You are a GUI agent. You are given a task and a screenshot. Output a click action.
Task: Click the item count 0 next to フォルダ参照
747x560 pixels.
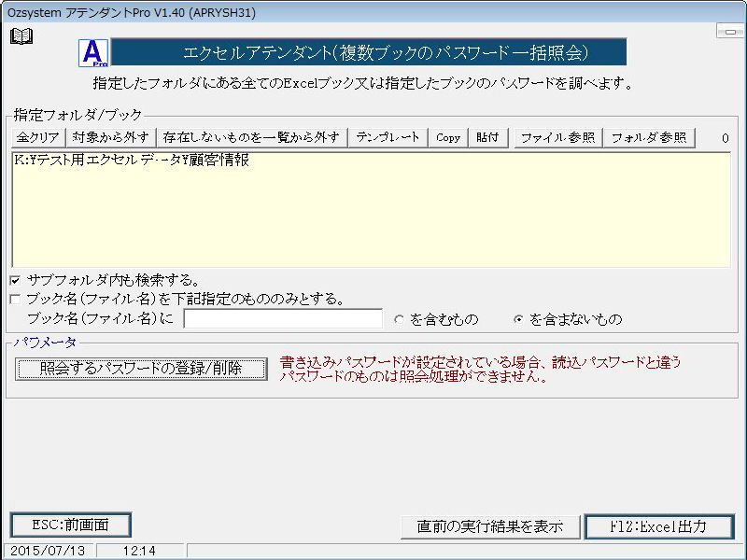[x=726, y=138]
